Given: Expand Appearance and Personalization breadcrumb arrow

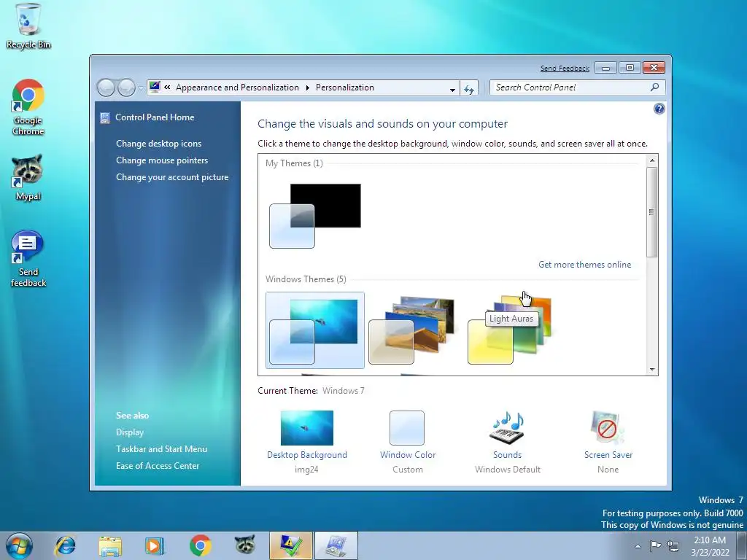Looking at the screenshot, I should tap(307, 87).
